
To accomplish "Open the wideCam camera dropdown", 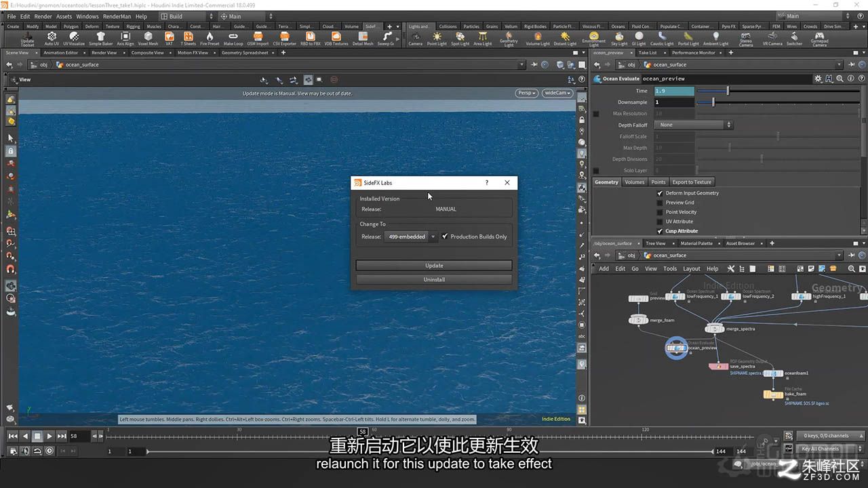I will click(x=557, y=93).
